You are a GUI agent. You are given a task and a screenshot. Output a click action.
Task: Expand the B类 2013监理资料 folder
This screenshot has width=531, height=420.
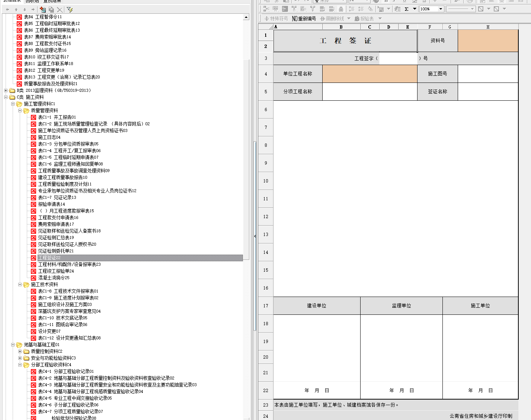point(6,90)
